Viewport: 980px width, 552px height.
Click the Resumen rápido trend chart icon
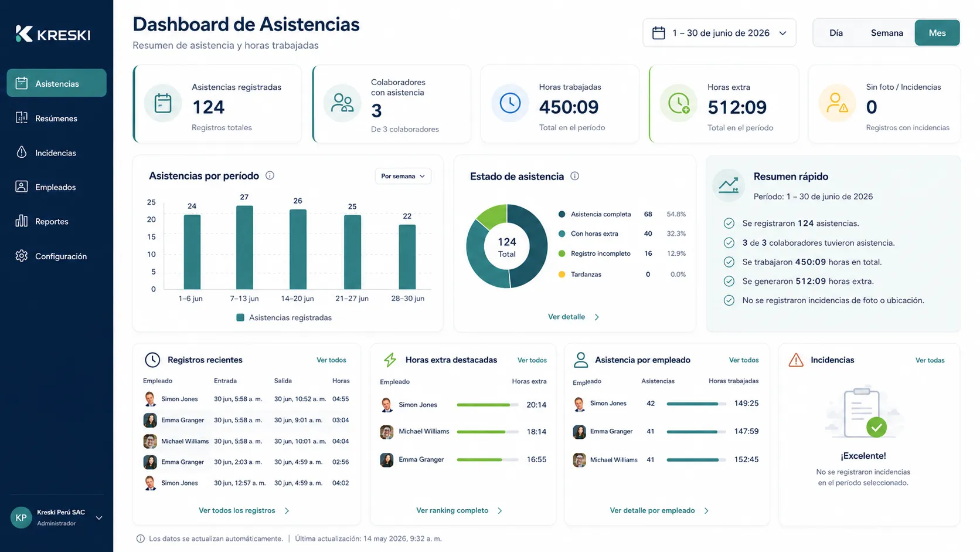(729, 185)
